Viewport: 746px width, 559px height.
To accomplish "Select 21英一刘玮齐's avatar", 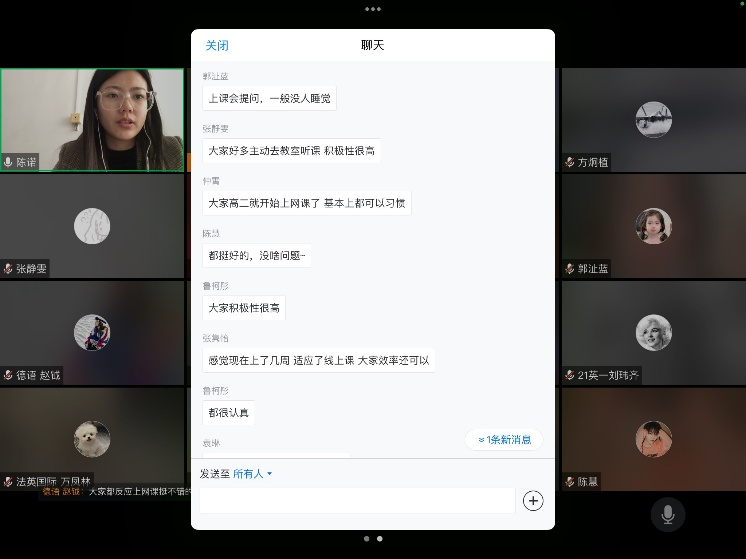I will tap(654, 333).
